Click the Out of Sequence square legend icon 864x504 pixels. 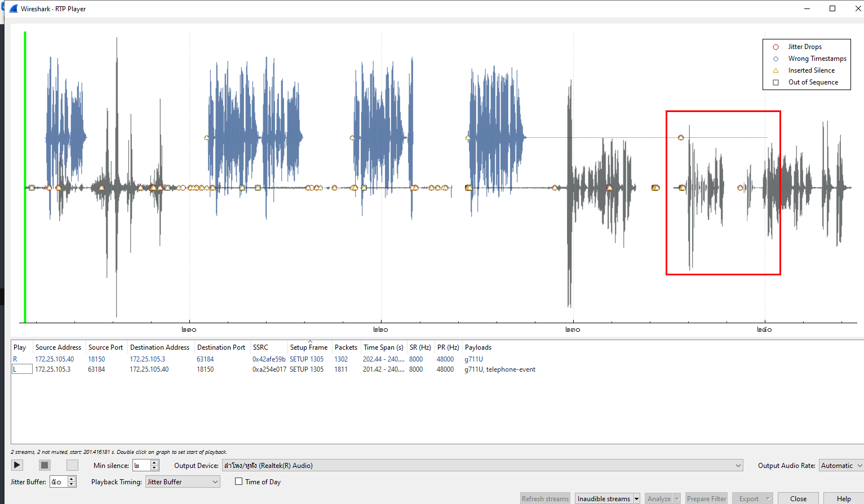[776, 82]
